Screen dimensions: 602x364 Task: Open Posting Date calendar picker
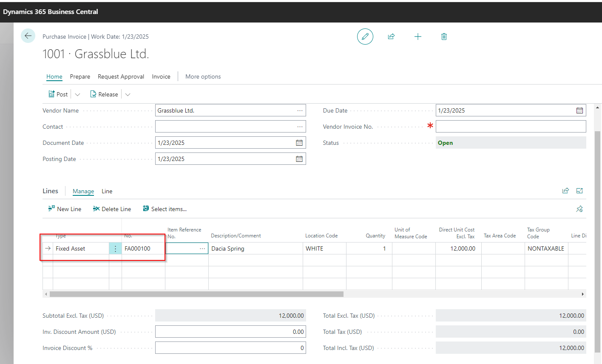299,159
